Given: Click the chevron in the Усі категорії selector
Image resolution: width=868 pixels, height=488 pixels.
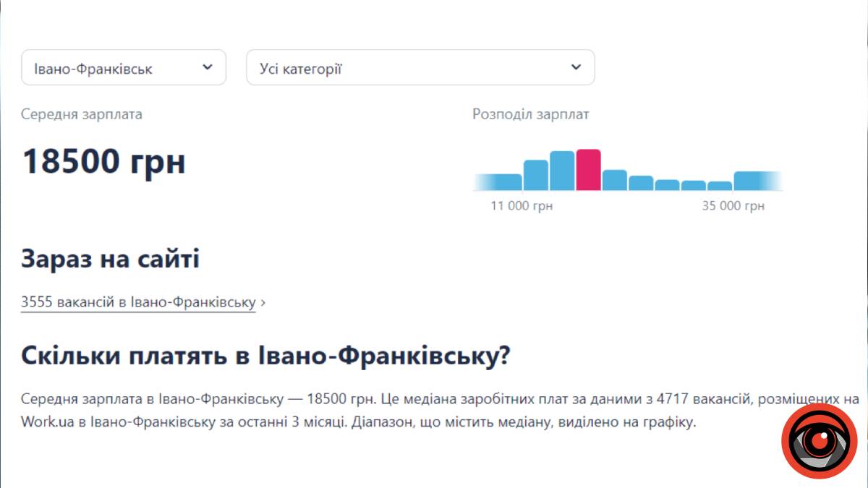Looking at the screenshot, I should [x=576, y=67].
